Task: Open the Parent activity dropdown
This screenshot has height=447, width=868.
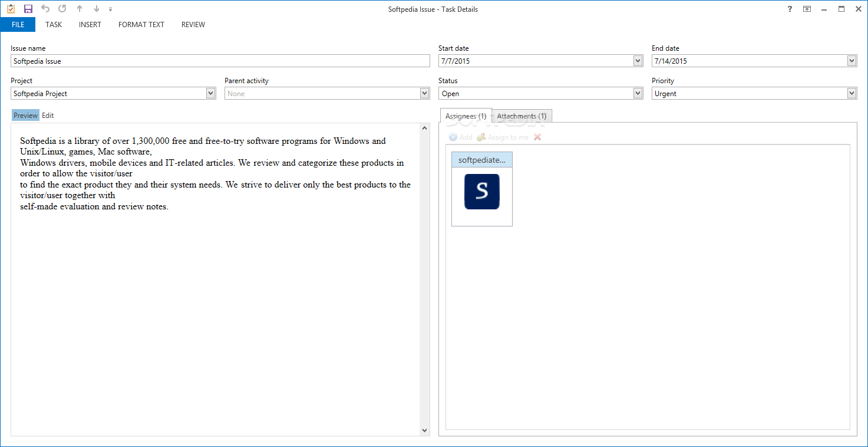Action: point(425,93)
